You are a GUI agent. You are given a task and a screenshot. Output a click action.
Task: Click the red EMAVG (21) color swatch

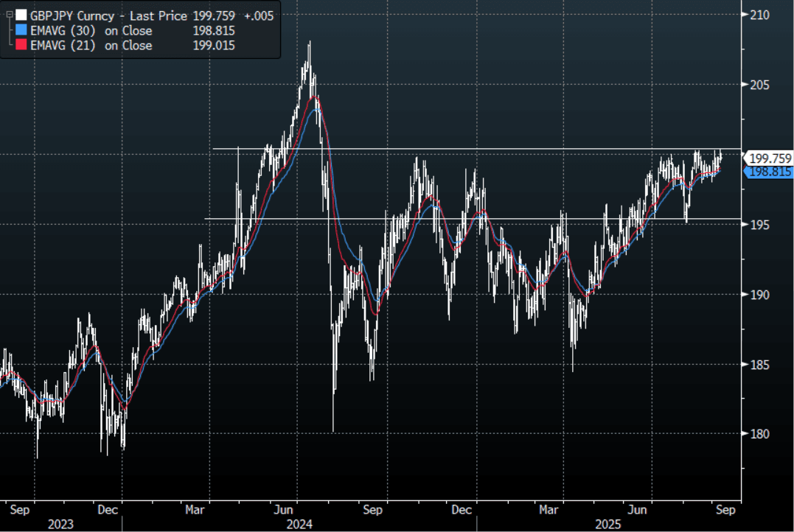coord(21,45)
